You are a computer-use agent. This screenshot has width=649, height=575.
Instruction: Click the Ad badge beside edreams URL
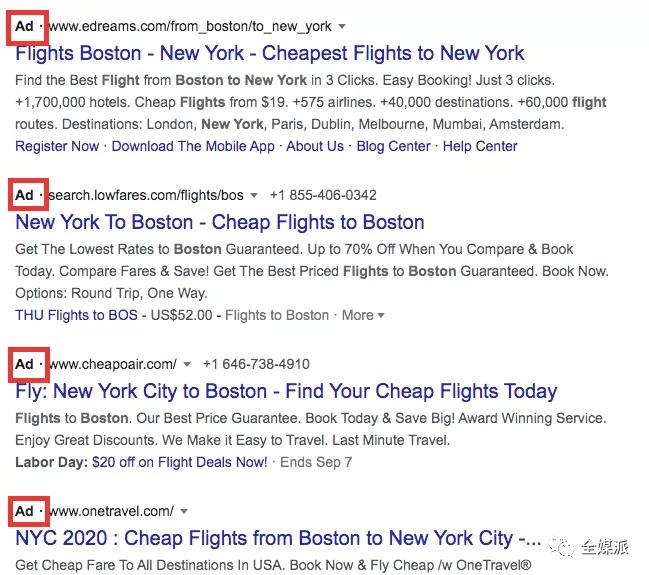click(x=24, y=26)
